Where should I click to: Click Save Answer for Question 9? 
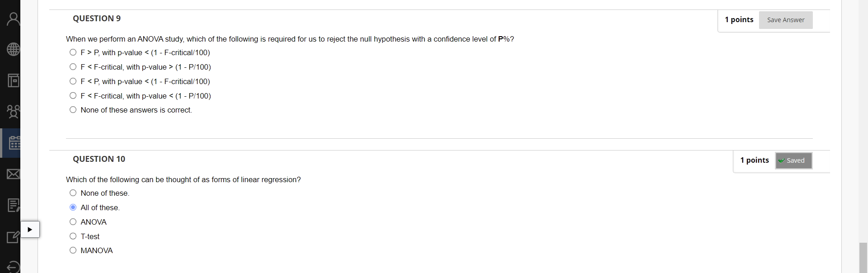tap(786, 20)
